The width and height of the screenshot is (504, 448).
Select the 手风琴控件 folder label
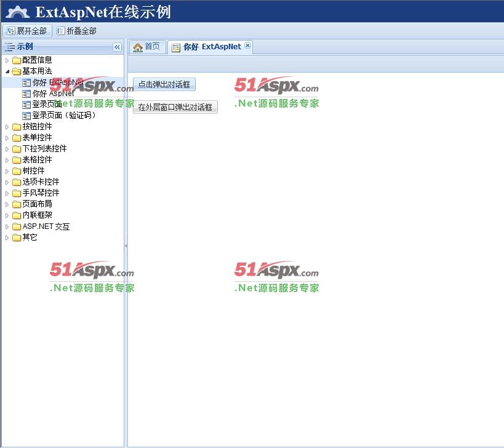click(41, 193)
